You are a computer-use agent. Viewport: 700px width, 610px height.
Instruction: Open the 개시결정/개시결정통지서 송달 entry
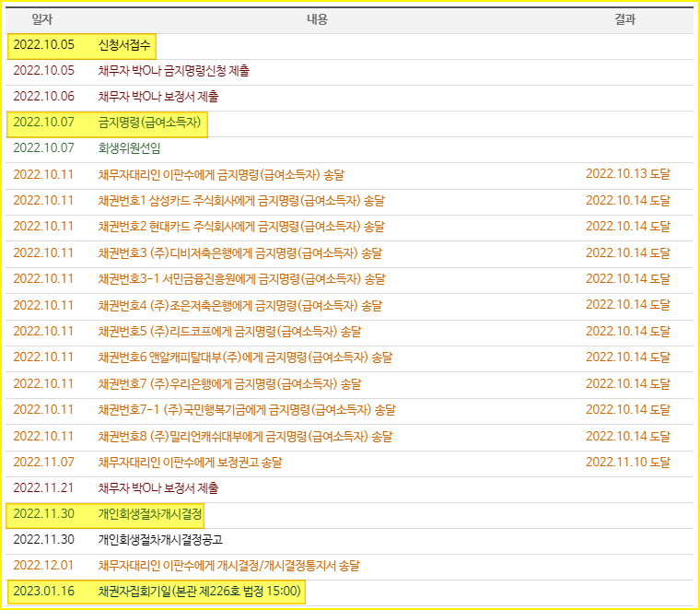pyautogui.click(x=228, y=566)
